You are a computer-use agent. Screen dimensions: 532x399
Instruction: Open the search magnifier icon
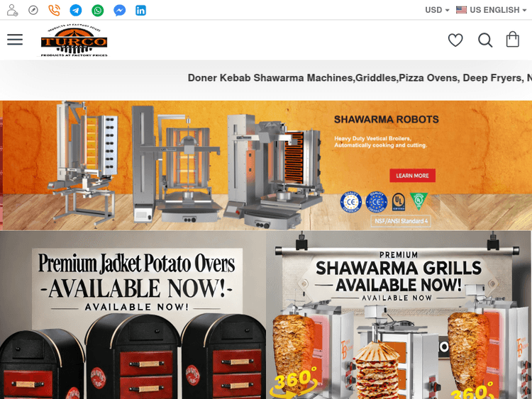pyautogui.click(x=485, y=40)
